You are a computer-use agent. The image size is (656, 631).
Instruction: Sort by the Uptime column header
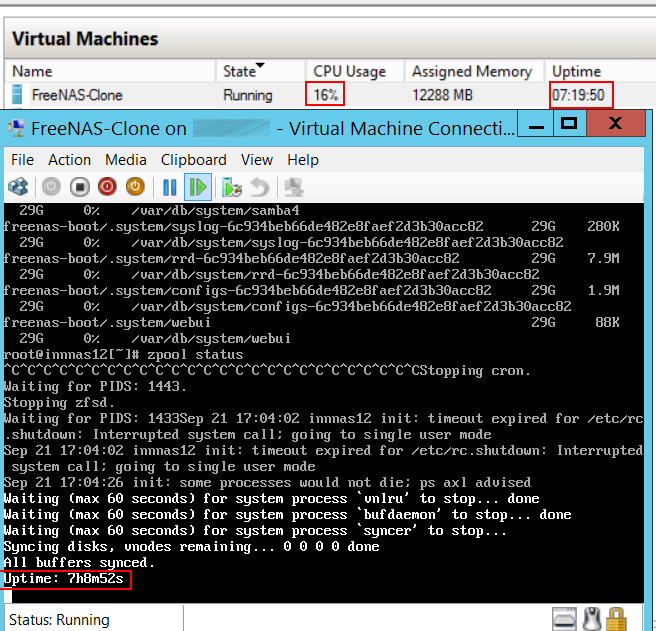click(x=577, y=71)
